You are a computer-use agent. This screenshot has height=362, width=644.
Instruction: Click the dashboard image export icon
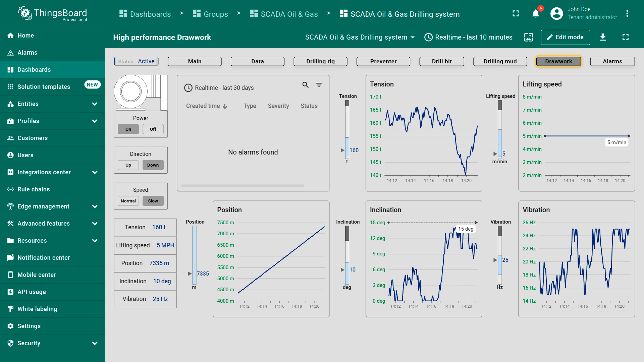tap(528, 37)
